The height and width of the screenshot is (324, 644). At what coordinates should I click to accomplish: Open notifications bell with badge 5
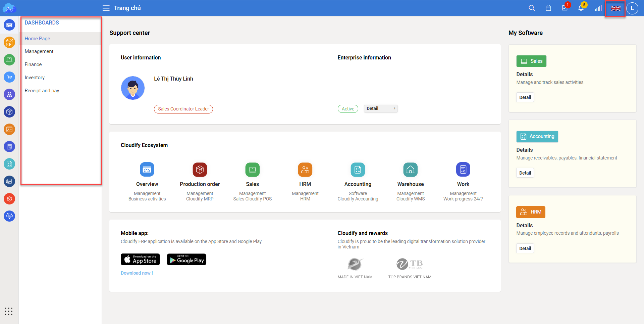pos(582,8)
